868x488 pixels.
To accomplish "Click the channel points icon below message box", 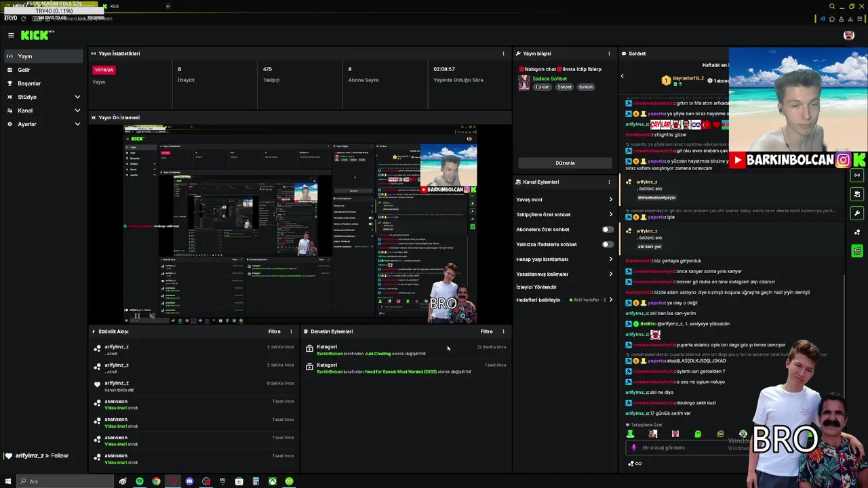I will (631, 464).
